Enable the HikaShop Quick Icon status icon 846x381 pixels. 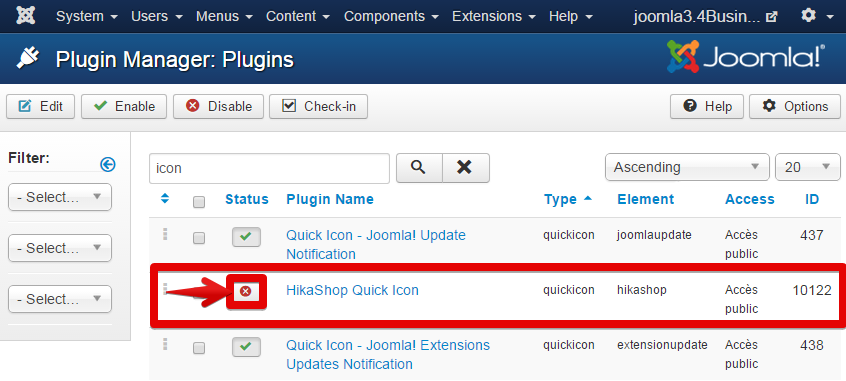[x=246, y=291]
